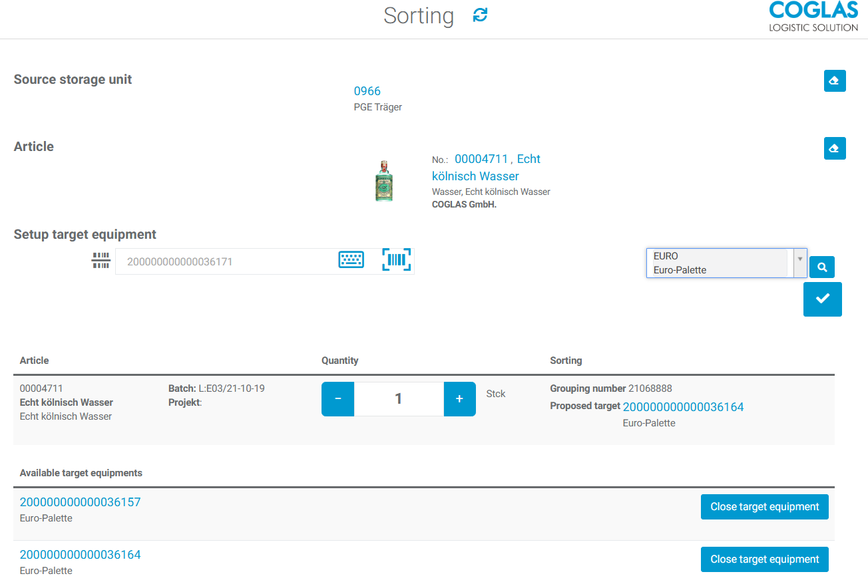The height and width of the screenshot is (588, 868).
Task: Click the quantity value field showing 1
Action: click(x=399, y=399)
